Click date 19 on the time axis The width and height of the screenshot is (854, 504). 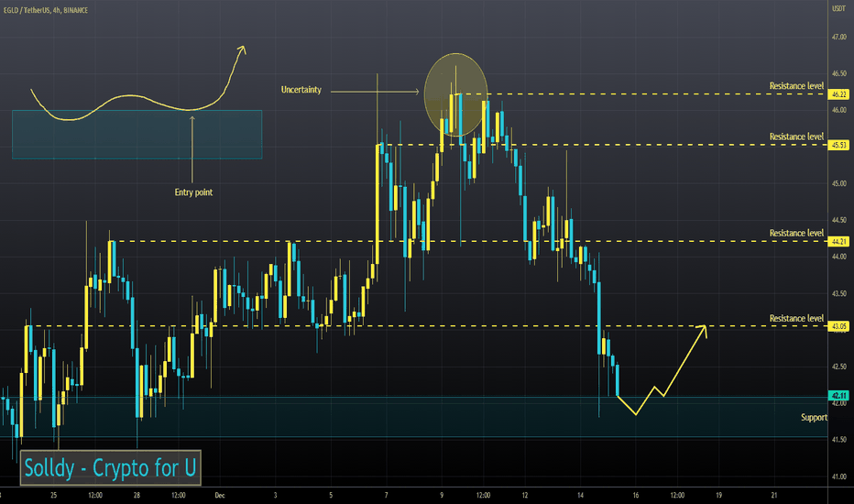719,495
